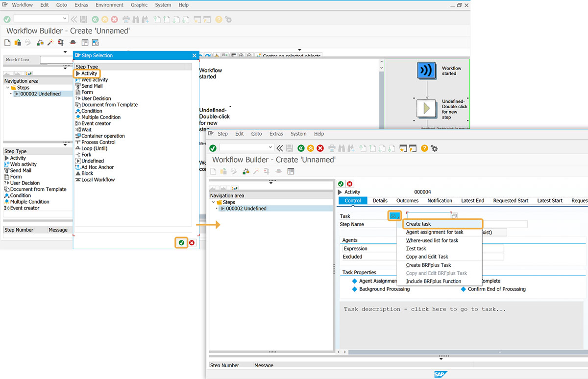Open the Graphic menu
Viewport: 588px width, 379px height.
click(x=139, y=5)
